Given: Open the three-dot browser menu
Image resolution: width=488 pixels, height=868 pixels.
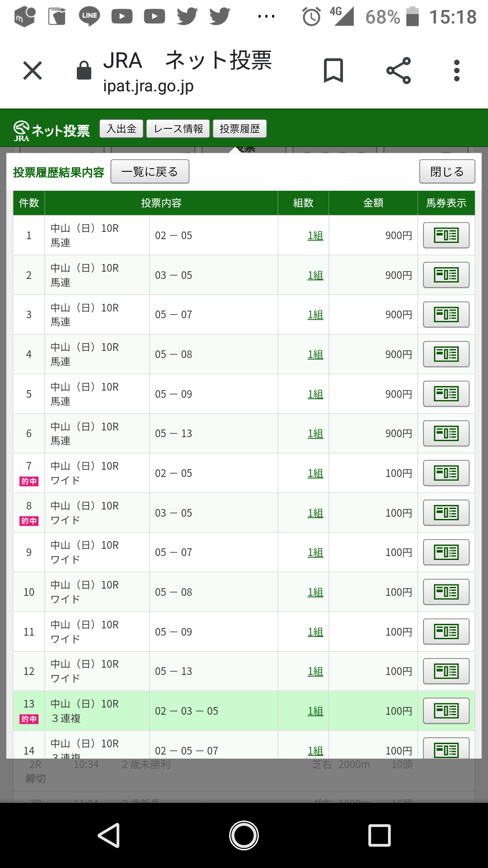Looking at the screenshot, I should [457, 71].
